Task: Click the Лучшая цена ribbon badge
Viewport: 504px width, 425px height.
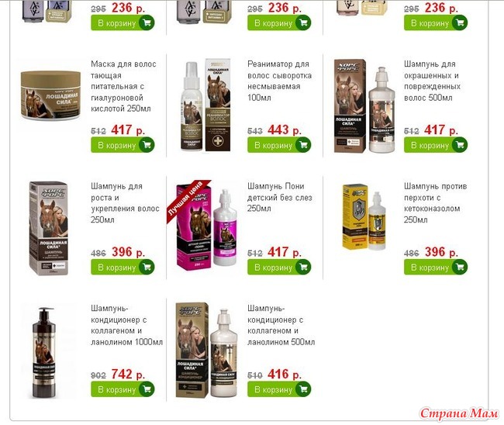Action: coord(188,201)
